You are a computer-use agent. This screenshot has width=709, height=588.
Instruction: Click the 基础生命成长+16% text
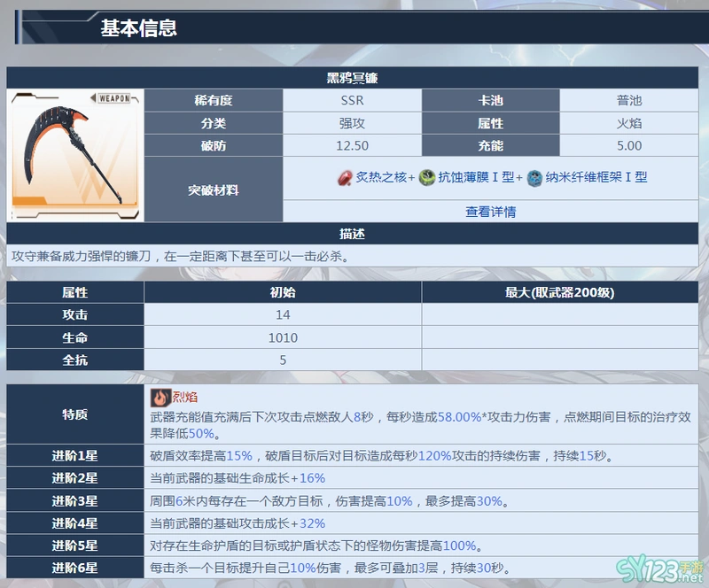[x=238, y=478]
